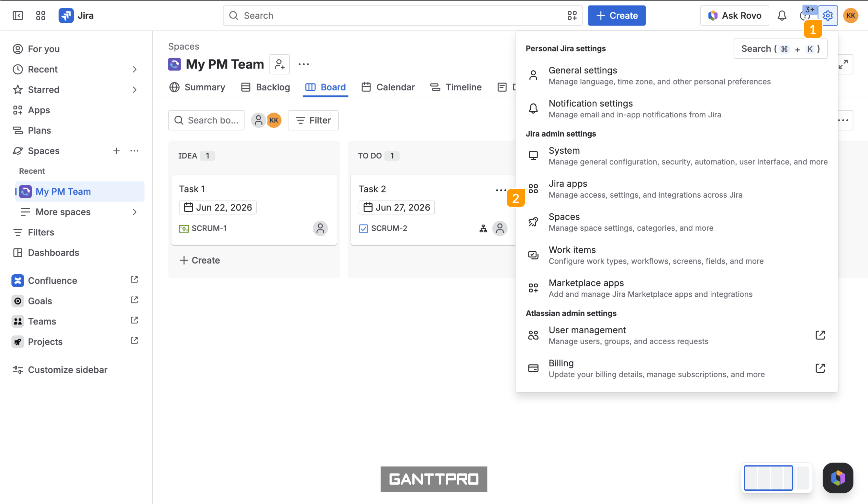
Task: Click the add people icon next to My PM Team
Action: click(x=279, y=64)
